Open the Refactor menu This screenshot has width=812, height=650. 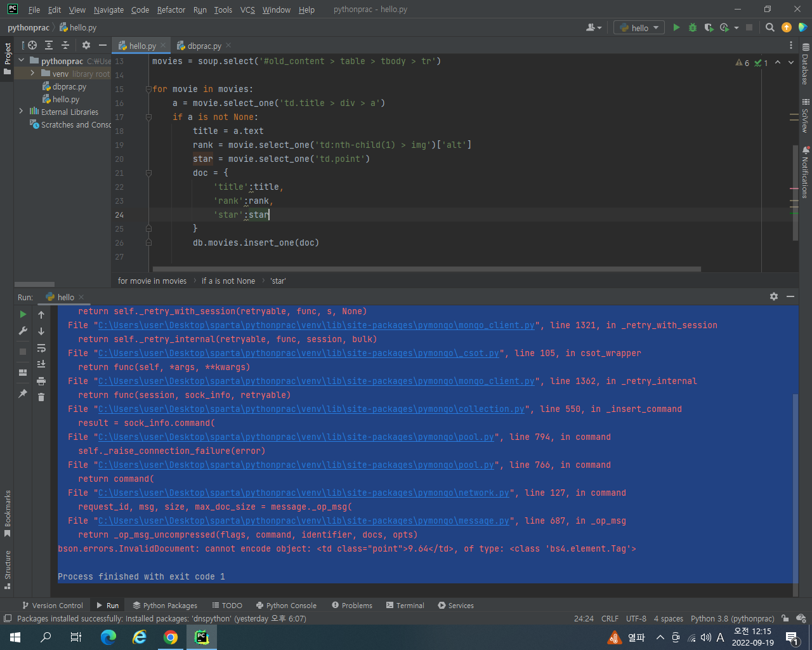(171, 10)
